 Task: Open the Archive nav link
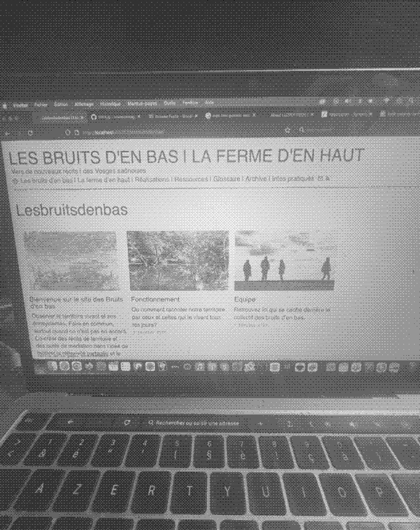(x=256, y=178)
